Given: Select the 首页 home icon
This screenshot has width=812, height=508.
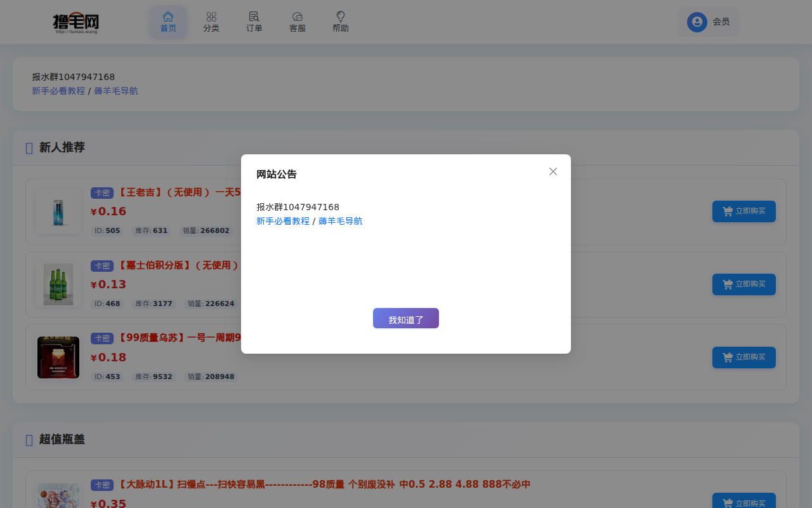Looking at the screenshot, I should [x=168, y=17].
